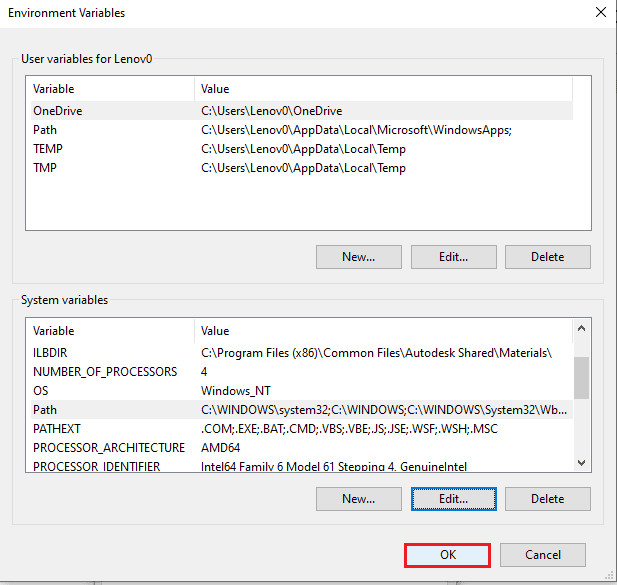Select the user Path variable row
The width and height of the screenshot is (617, 585).
click(45, 130)
